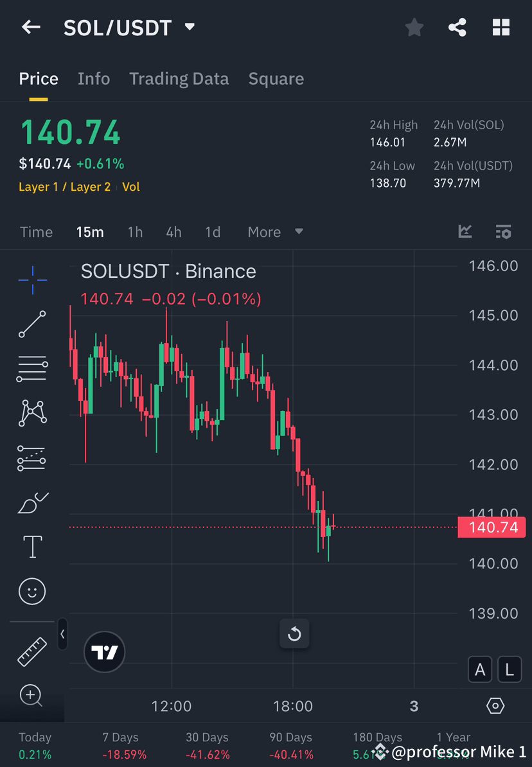Select the crosshair cursor tool
This screenshot has width=532, height=767.
pos(32,279)
